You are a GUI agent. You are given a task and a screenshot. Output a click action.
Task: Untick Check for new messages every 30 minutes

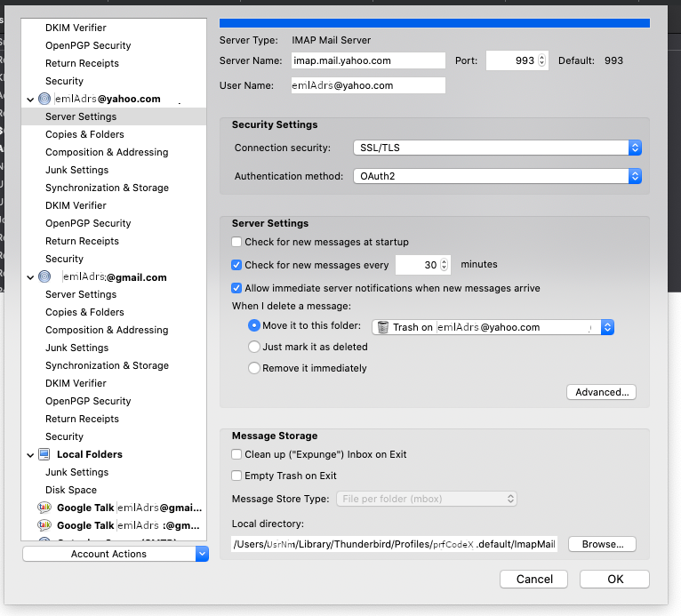[236, 265]
